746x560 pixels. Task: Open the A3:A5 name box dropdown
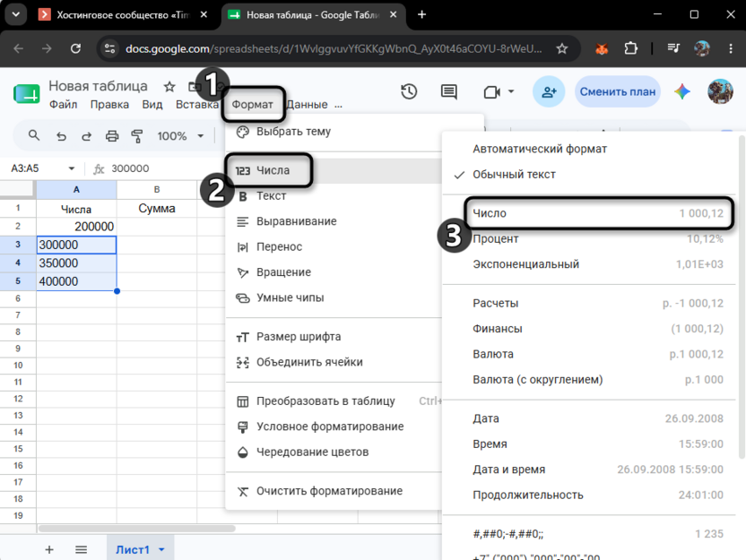(x=72, y=168)
